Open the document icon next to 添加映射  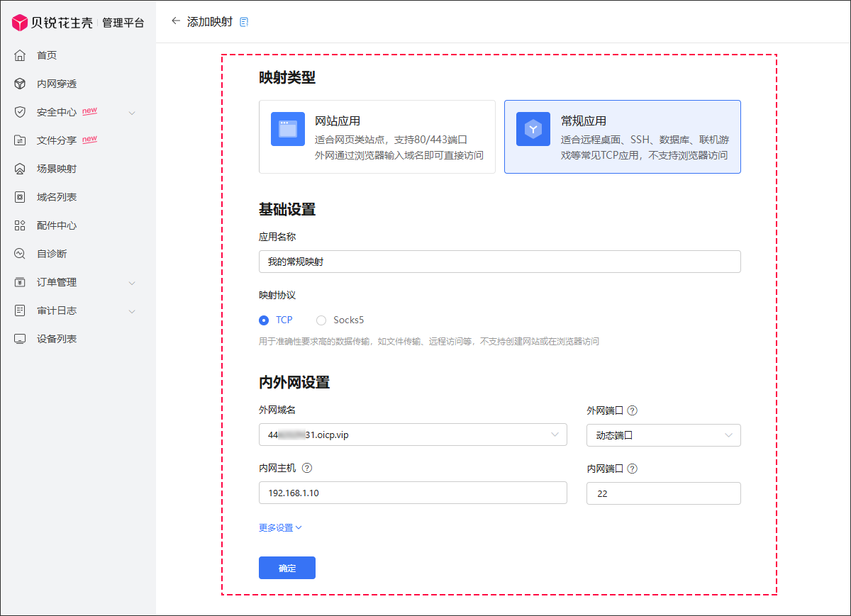[244, 22]
